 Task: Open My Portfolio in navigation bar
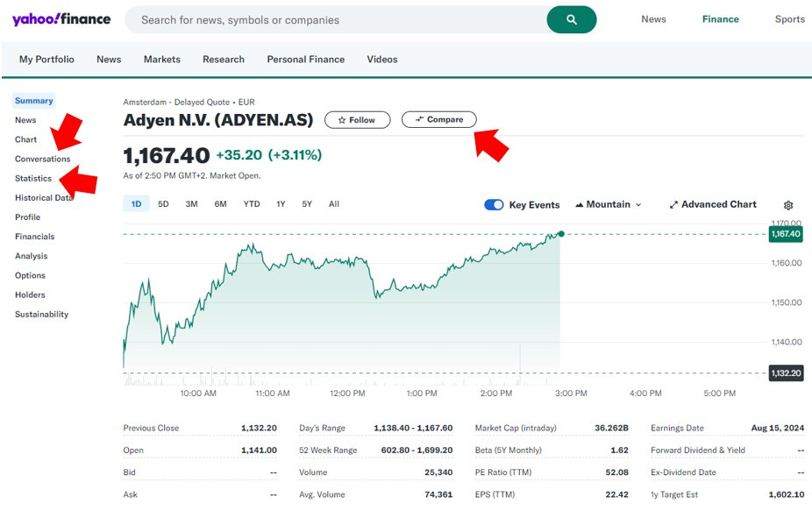click(x=46, y=60)
